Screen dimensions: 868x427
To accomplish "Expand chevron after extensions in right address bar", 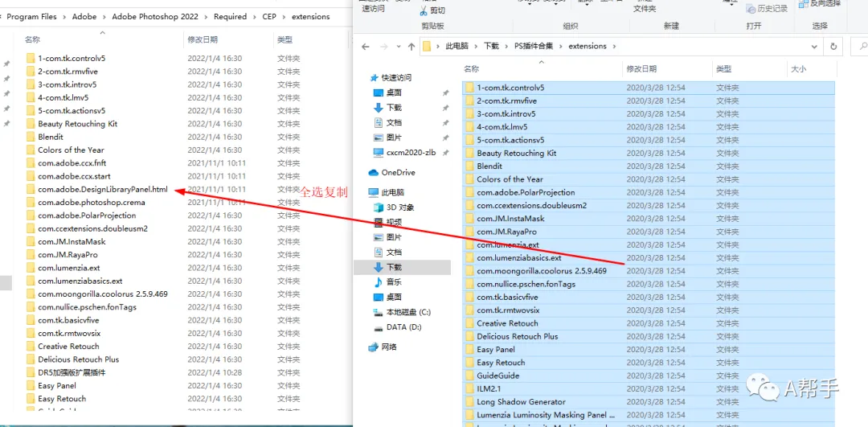I will click(614, 47).
